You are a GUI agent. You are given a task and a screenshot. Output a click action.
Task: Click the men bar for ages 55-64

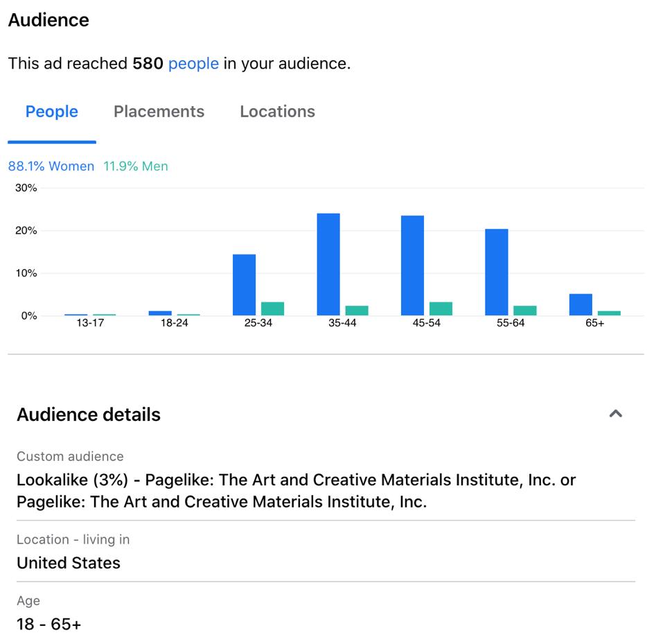[x=525, y=311]
